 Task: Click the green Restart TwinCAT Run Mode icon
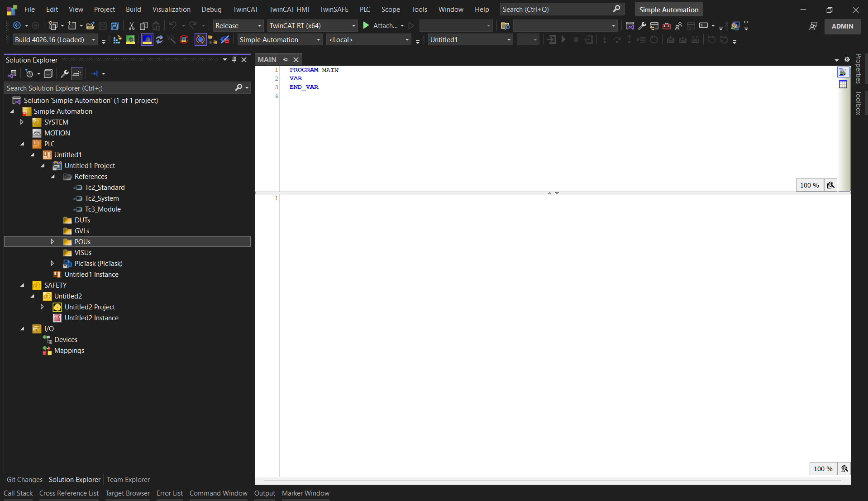[x=130, y=40]
